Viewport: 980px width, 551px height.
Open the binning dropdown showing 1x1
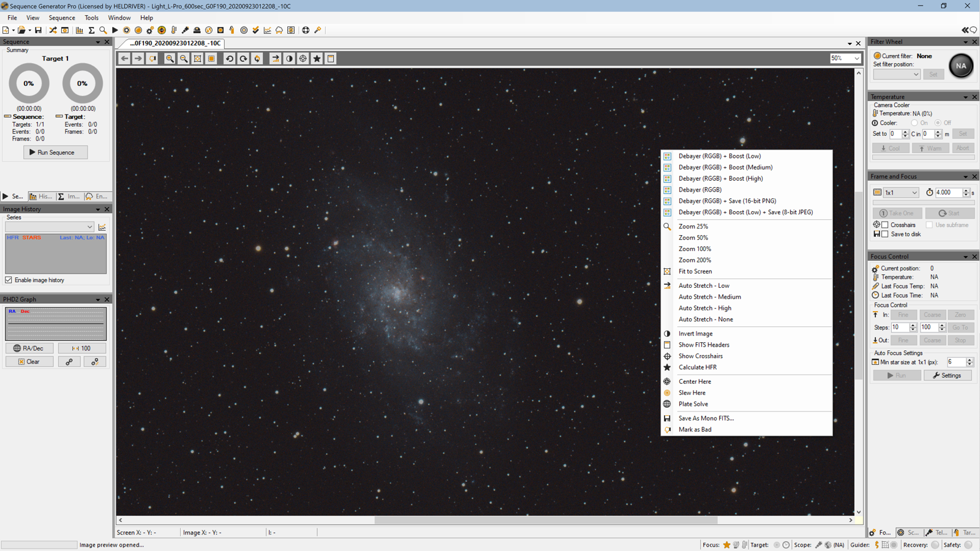click(x=900, y=192)
